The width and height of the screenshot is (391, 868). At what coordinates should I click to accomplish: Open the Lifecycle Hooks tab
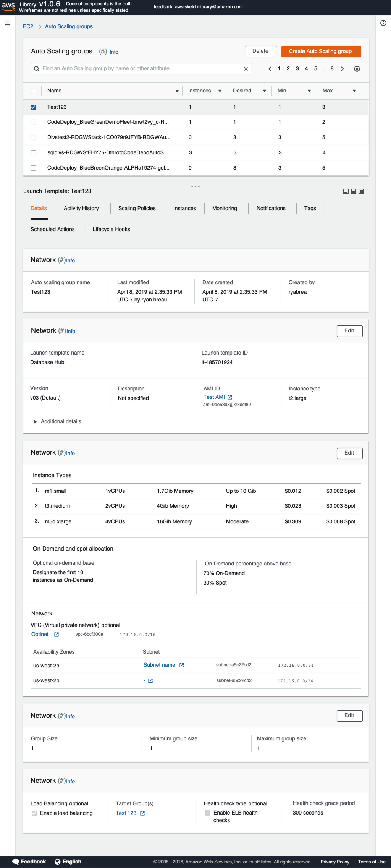click(111, 230)
